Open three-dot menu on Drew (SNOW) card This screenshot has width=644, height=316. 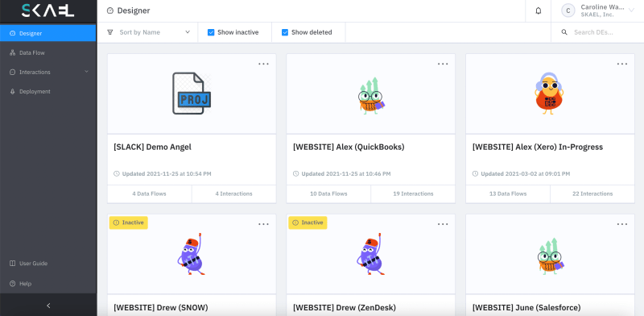[x=264, y=224]
